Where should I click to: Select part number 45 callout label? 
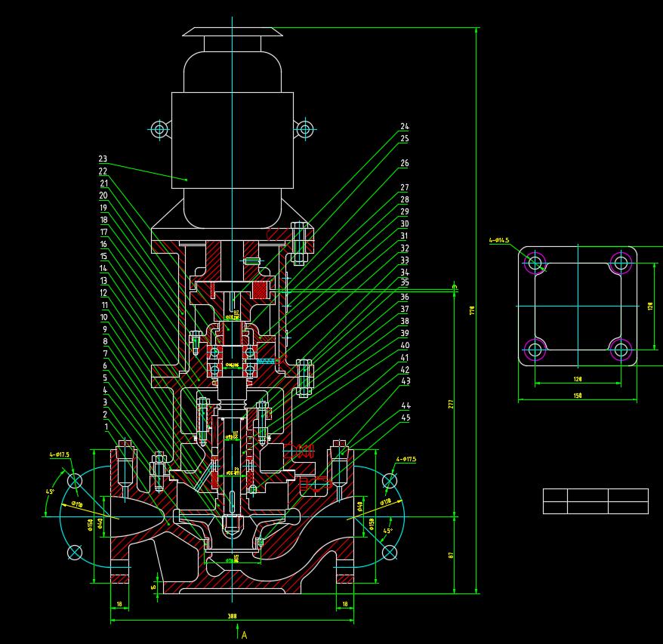(x=406, y=418)
